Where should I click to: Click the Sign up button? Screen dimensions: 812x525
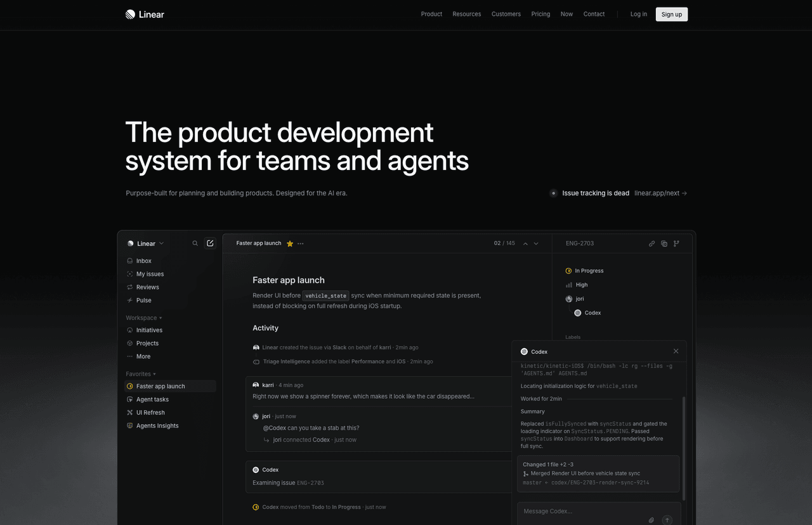pos(671,14)
